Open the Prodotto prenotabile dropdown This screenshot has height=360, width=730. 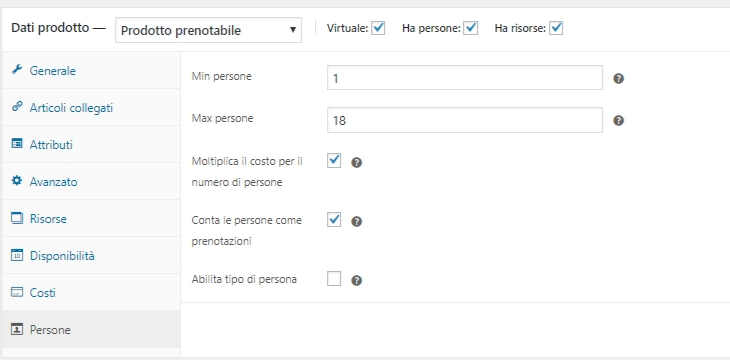[208, 30]
